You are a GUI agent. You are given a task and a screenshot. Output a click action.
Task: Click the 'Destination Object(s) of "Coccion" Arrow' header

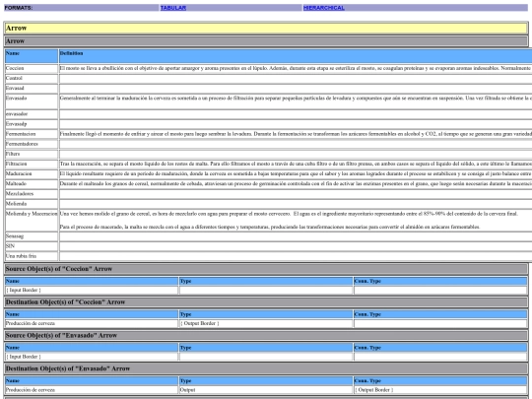(266, 302)
